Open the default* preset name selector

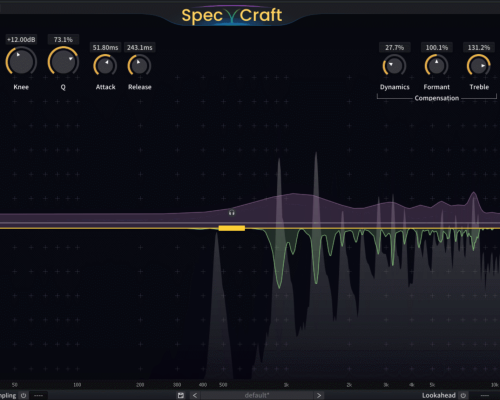pos(257,395)
